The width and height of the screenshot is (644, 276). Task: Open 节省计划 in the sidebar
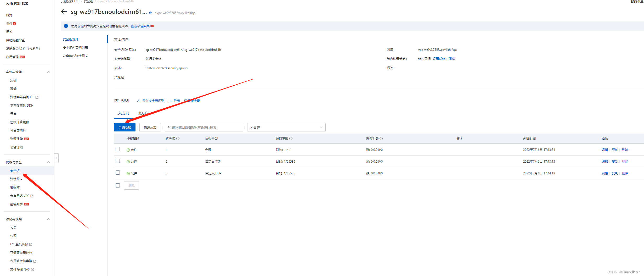(16, 147)
